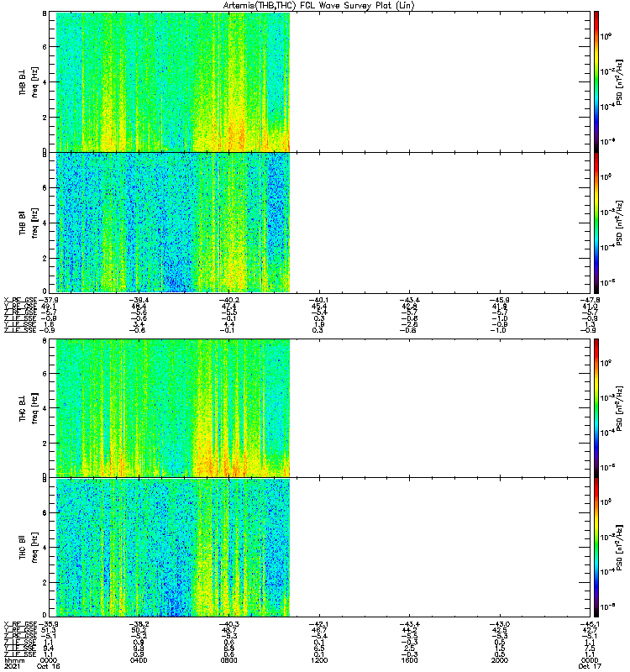The image size is (630, 672).
Task: Click the 1600 time tick label
Action: pyautogui.click(x=409, y=660)
